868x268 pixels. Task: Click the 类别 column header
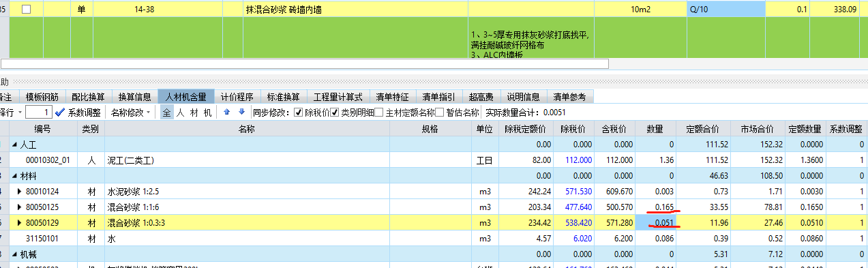pyautogui.click(x=91, y=129)
